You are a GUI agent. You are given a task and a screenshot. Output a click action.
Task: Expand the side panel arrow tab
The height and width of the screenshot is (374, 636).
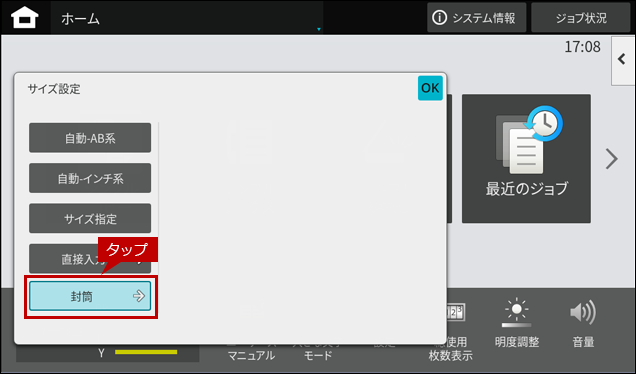click(623, 60)
